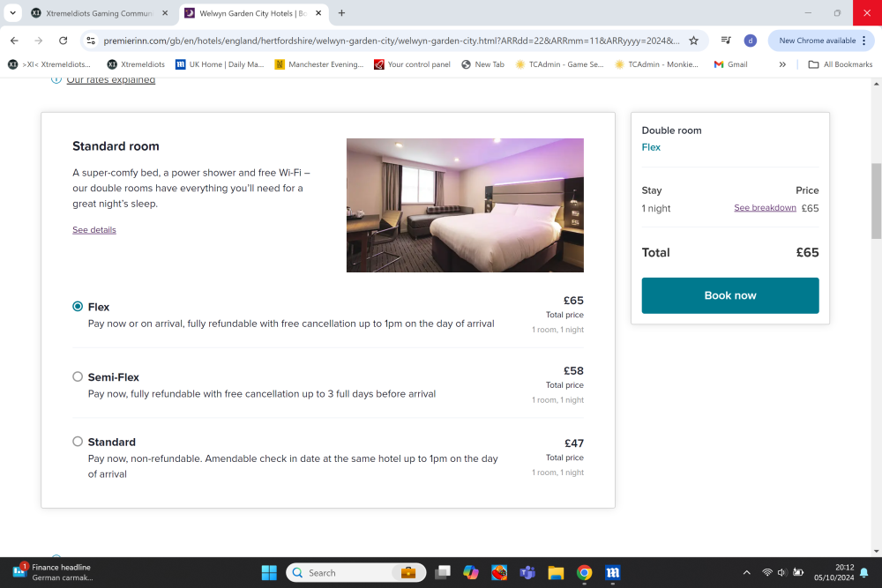Go back to the previous page
Screen dimensions: 882x588
tap(15, 41)
